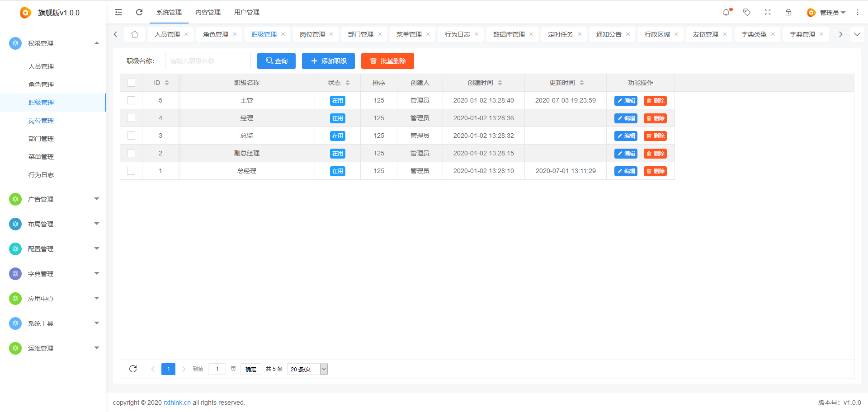Toggle fullscreen mode icon
The image size is (868, 412).
[x=768, y=12]
